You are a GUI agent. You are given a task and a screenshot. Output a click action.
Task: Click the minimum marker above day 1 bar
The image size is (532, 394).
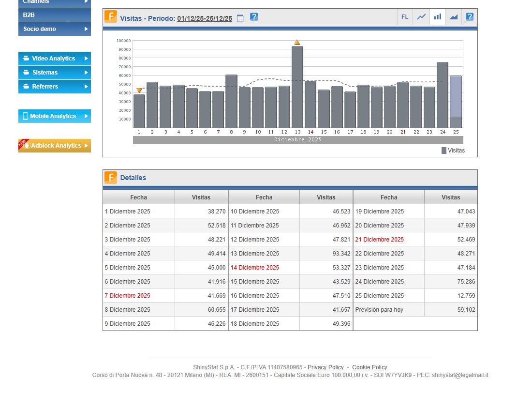(139, 91)
